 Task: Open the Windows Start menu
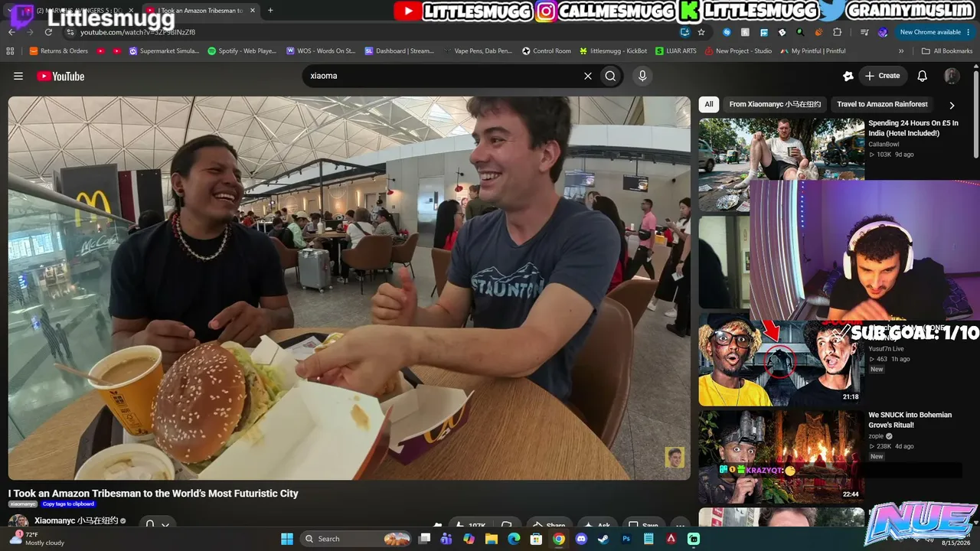pos(286,539)
